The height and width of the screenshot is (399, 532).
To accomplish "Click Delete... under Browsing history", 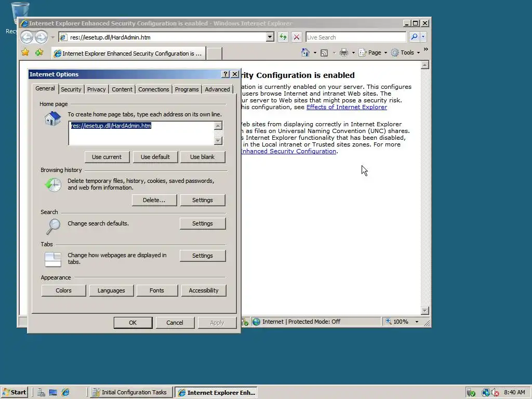I will click(154, 200).
